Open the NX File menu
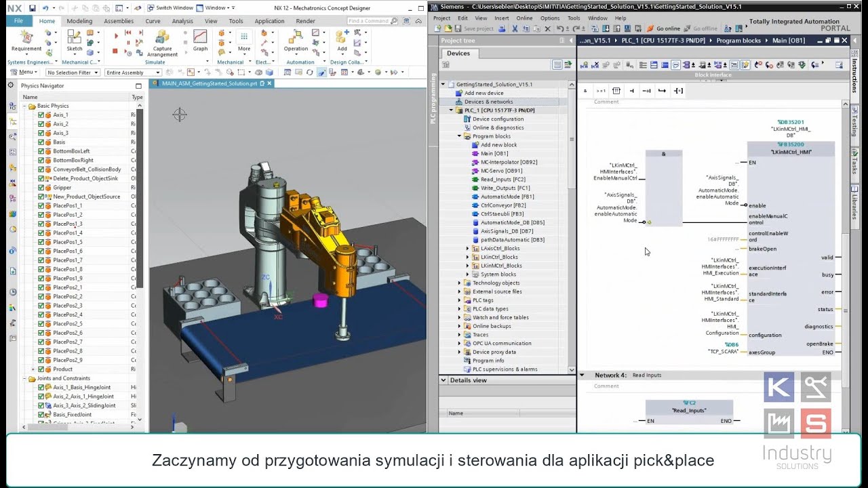The image size is (868, 488). tap(18, 21)
